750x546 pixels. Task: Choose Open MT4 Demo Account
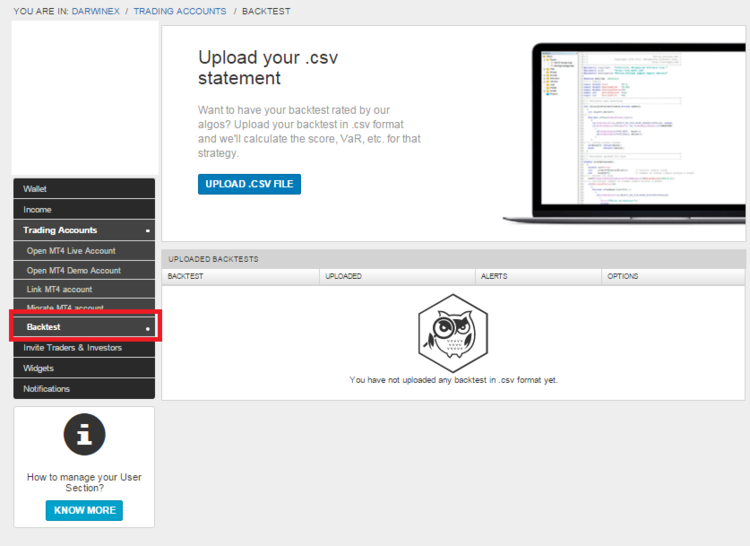point(73,270)
